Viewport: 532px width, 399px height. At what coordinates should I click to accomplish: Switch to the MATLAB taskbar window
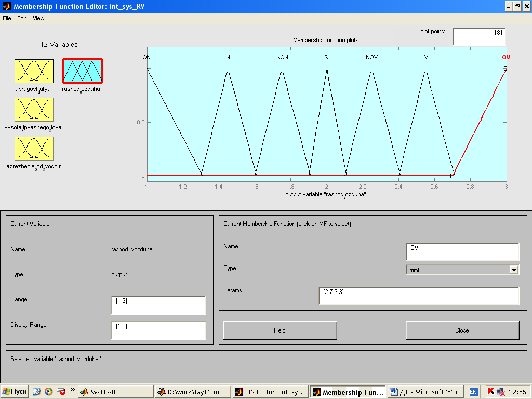point(115,392)
